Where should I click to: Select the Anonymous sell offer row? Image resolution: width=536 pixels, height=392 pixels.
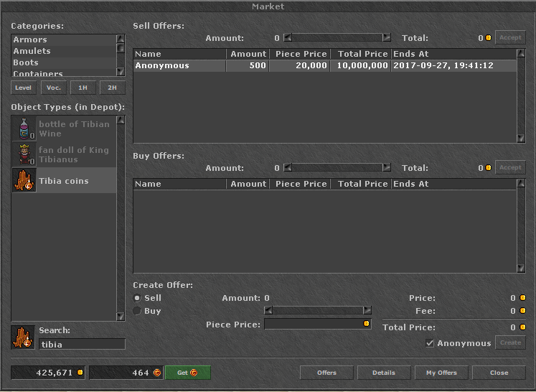coord(325,65)
